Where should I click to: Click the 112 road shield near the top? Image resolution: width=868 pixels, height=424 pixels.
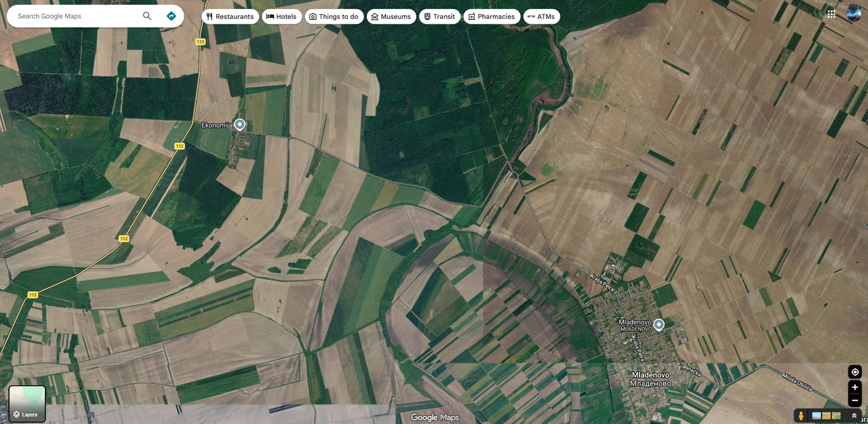[x=200, y=42]
